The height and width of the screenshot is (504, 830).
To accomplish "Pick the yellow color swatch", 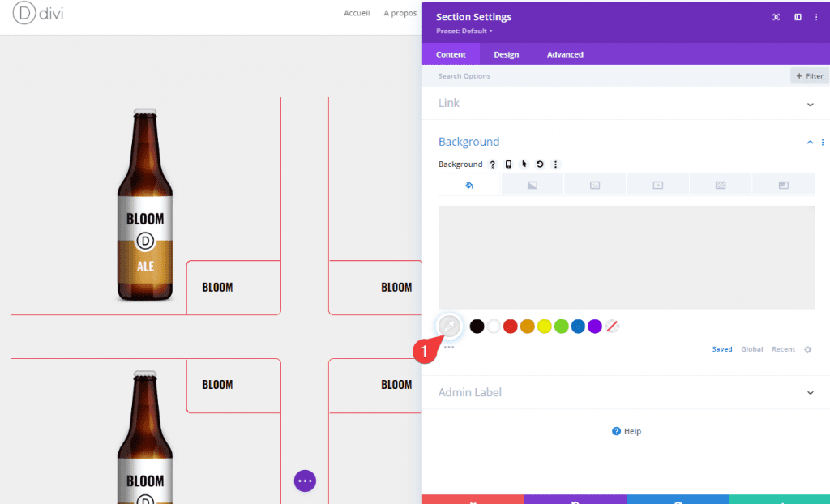I will (544, 326).
